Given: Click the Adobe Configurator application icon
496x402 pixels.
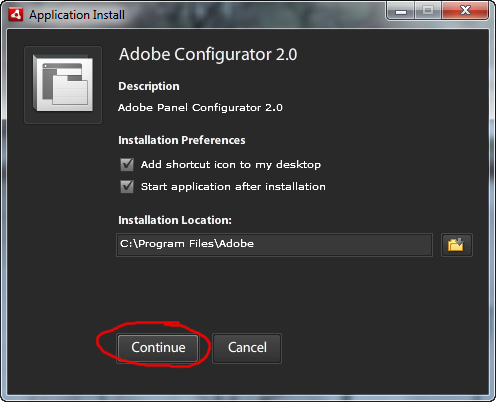Looking at the screenshot, I should pyautogui.click(x=63, y=85).
